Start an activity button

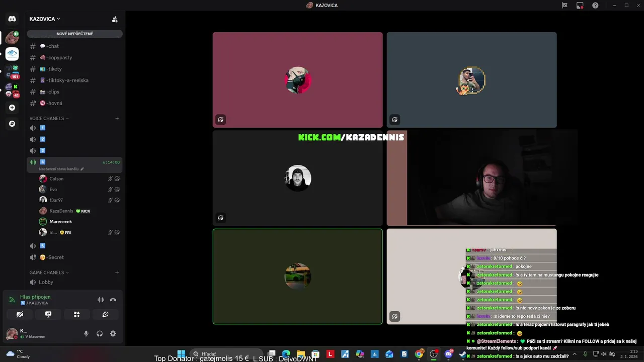(x=77, y=314)
